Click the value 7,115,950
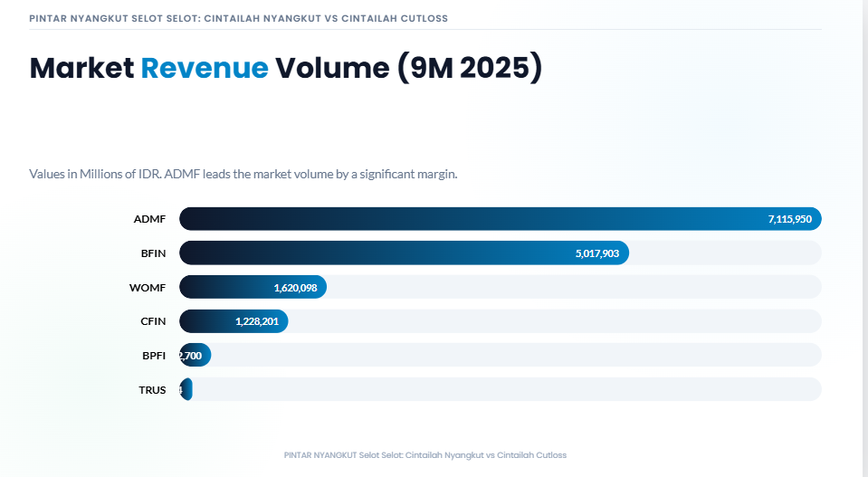The image size is (868, 477). [x=789, y=219]
